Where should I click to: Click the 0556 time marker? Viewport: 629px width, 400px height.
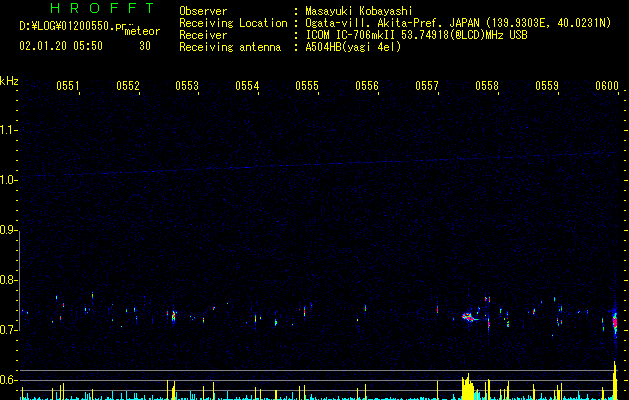367,86
